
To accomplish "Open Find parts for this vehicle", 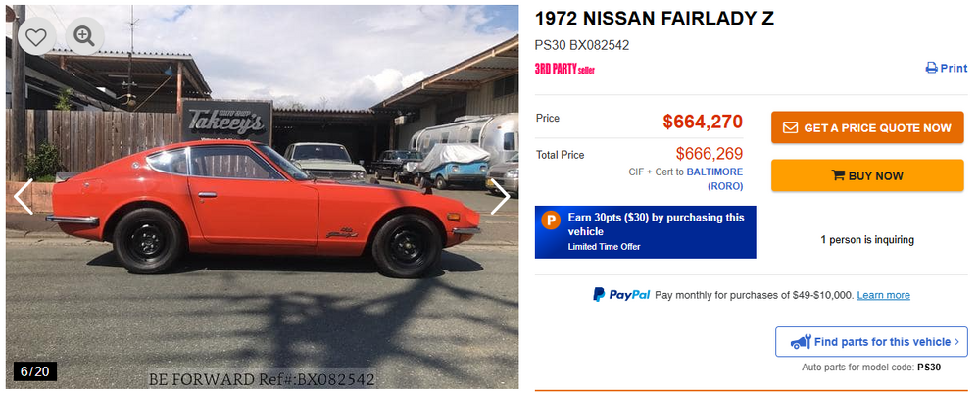I will coord(871,342).
